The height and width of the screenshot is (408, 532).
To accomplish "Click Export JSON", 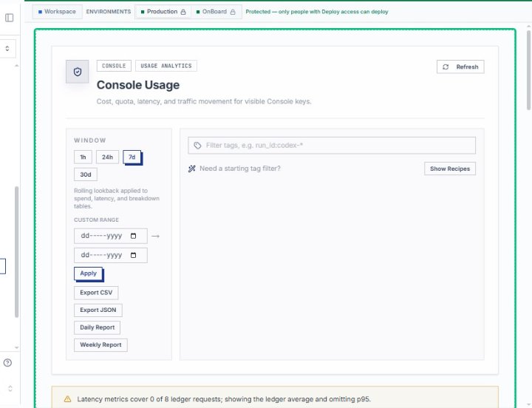I will pos(98,310).
